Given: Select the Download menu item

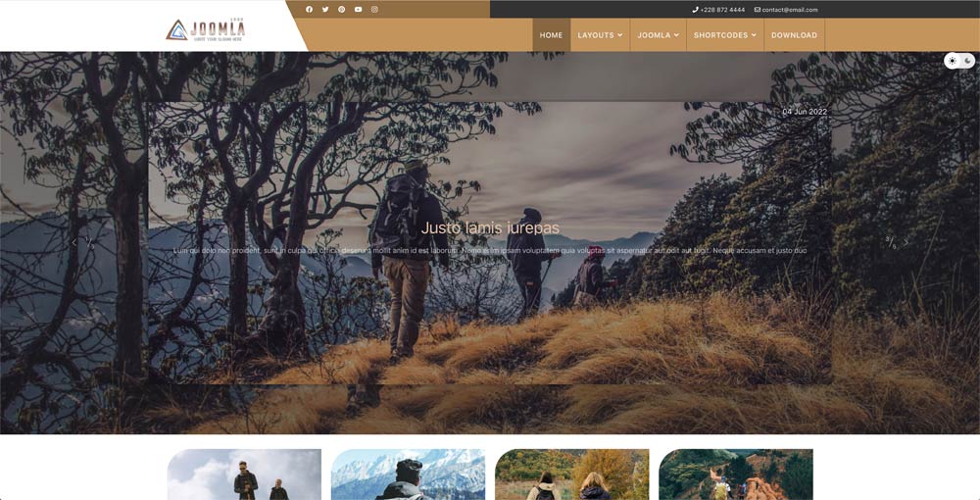Looking at the screenshot, I should point(794,35).
